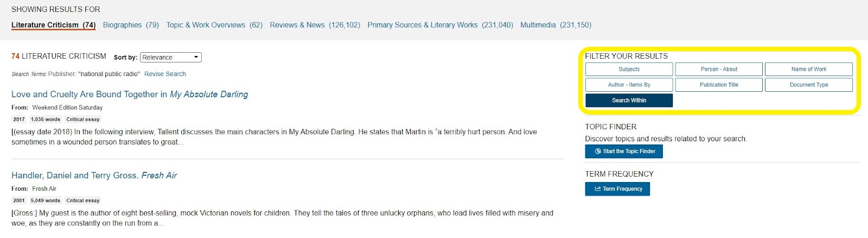868x238 pixels.
Task: Expand the Name of Work filter
Action: (x=808, y=69)
